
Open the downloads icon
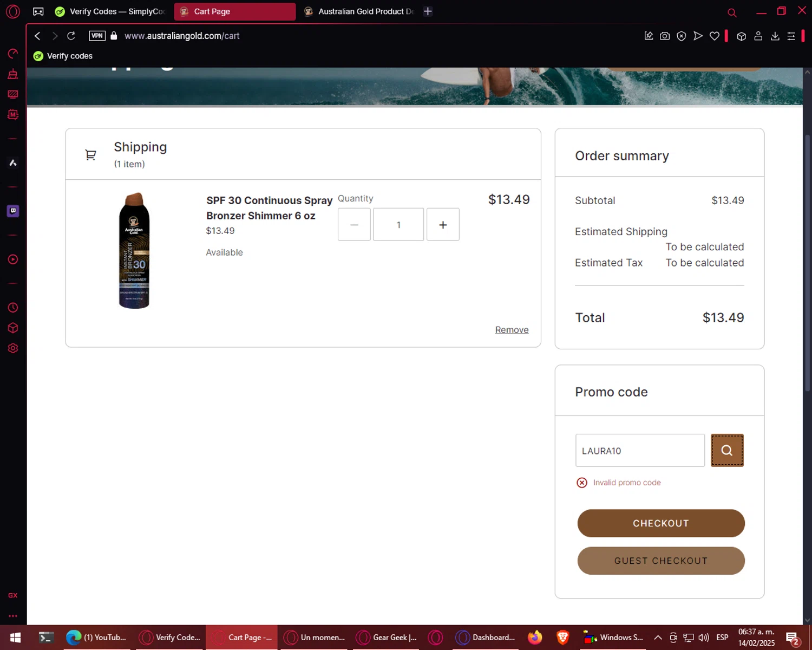775,36
